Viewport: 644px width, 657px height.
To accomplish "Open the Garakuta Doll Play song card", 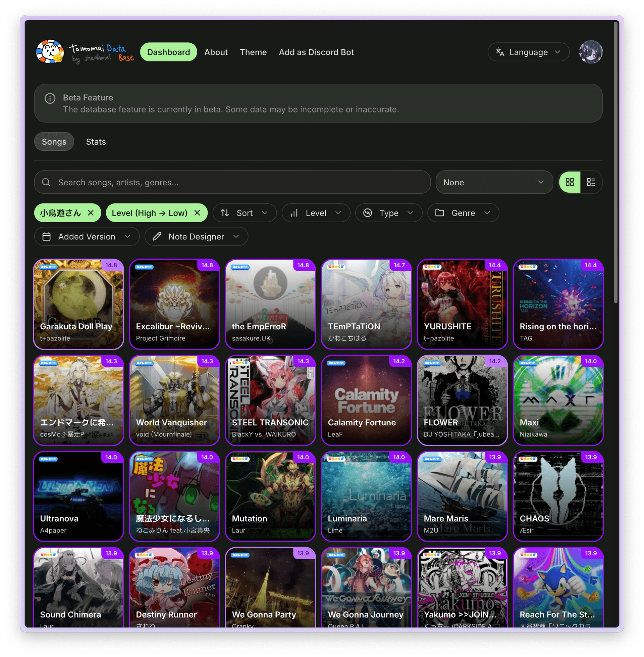I will point(78,304).
